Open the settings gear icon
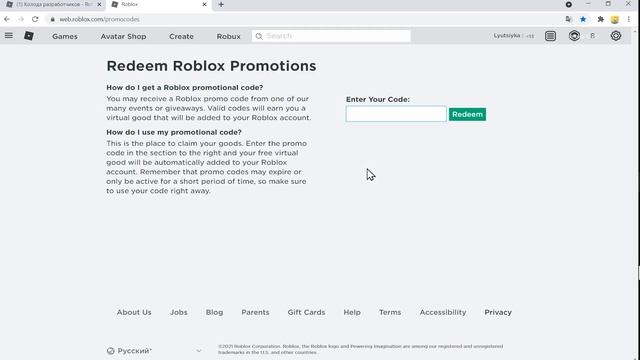The image size is (640, 360). (616, 36)
